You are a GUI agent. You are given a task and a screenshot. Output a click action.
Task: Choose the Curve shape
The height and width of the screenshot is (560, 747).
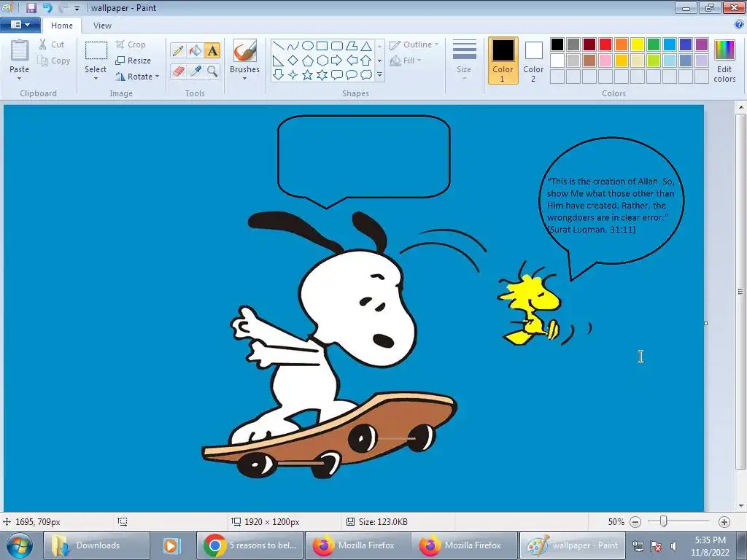pyautogui.click(x=293, y=46)
